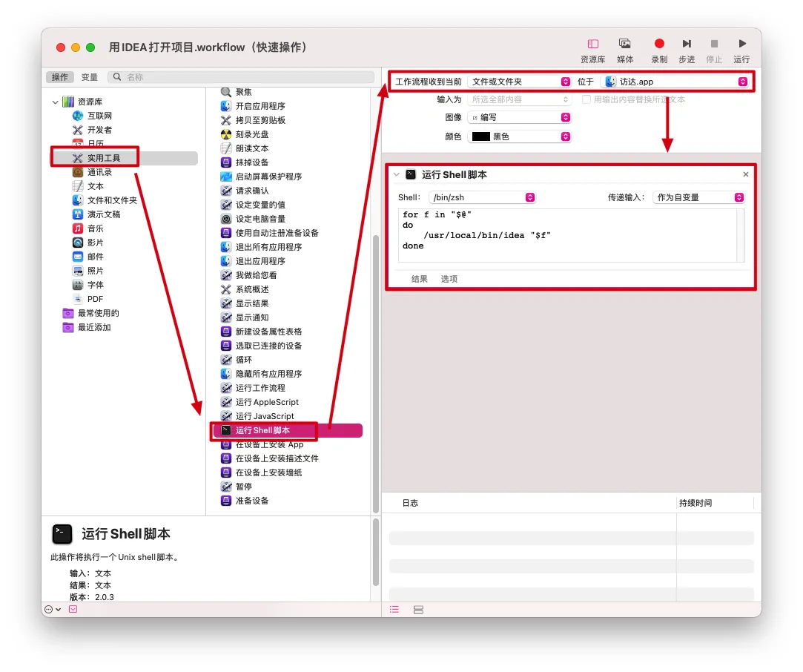The width and height of the screenshot is (803, 672).
Task: Select the 朗读文本 action
Action: pyautogui.click(x=245, y=148)
